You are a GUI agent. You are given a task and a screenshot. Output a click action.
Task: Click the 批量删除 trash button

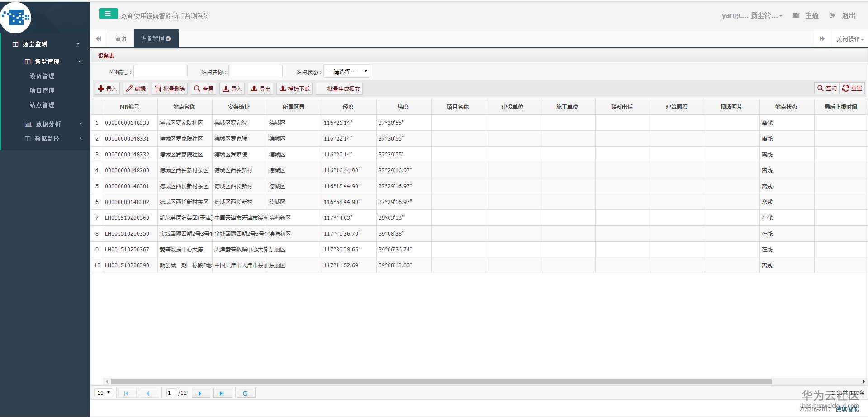point(170,89)
